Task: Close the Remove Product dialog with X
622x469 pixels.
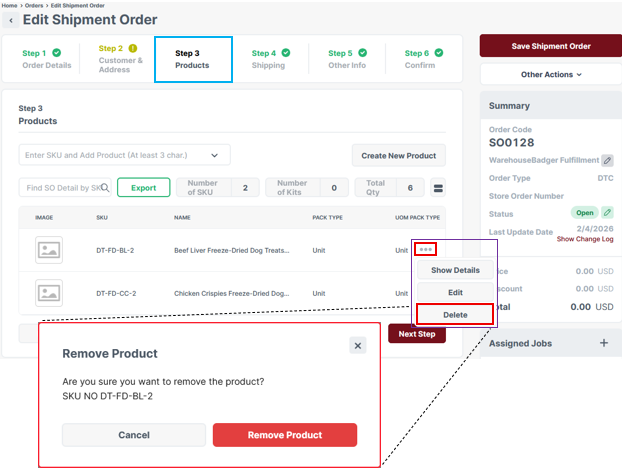Action: [357, 345]
